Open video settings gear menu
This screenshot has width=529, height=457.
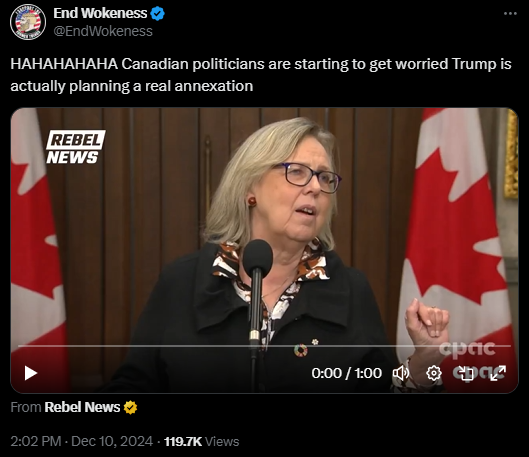(x=434, y=373)
